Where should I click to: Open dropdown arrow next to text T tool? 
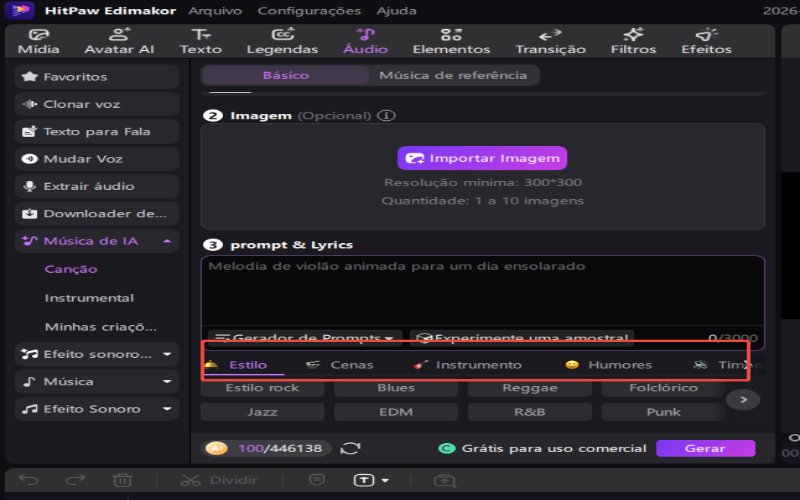tap(385, 480)
